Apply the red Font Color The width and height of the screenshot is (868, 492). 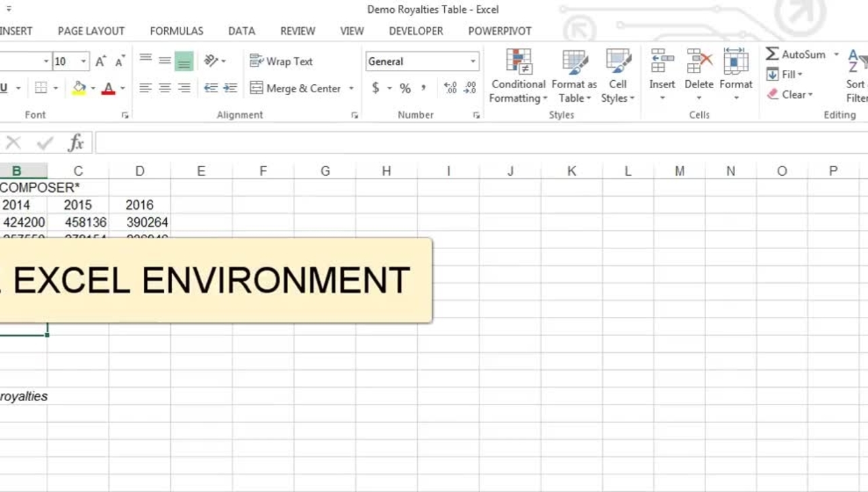[108, 88]
